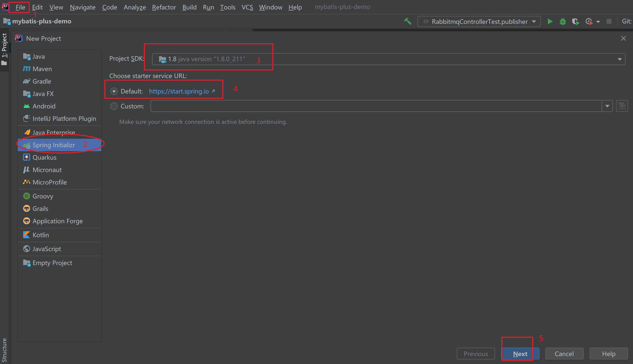The height and width of the screenshot is (364, 633).
Task: Select the Custom starter URL radio button
Action: 114,106
